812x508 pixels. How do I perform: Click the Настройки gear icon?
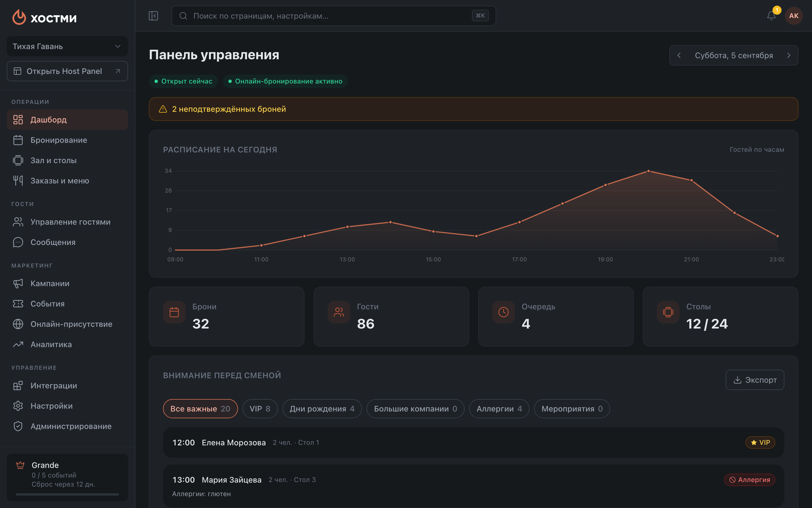click(18, 406)
